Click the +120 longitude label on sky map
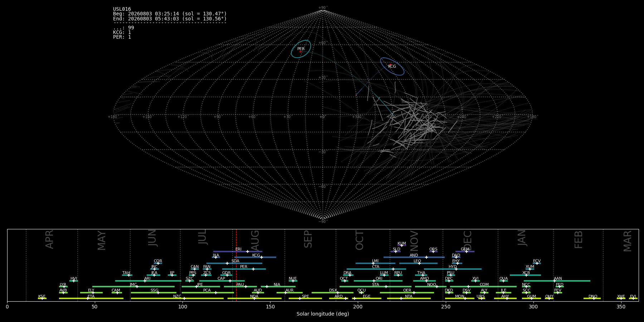This screenshot has width=644, height=322. tap(182, 117)
